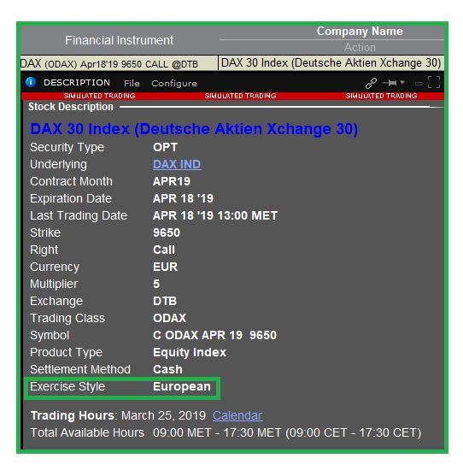Click the Cash settlement method value
Screen dimensions: 463x476
[167, 369]
